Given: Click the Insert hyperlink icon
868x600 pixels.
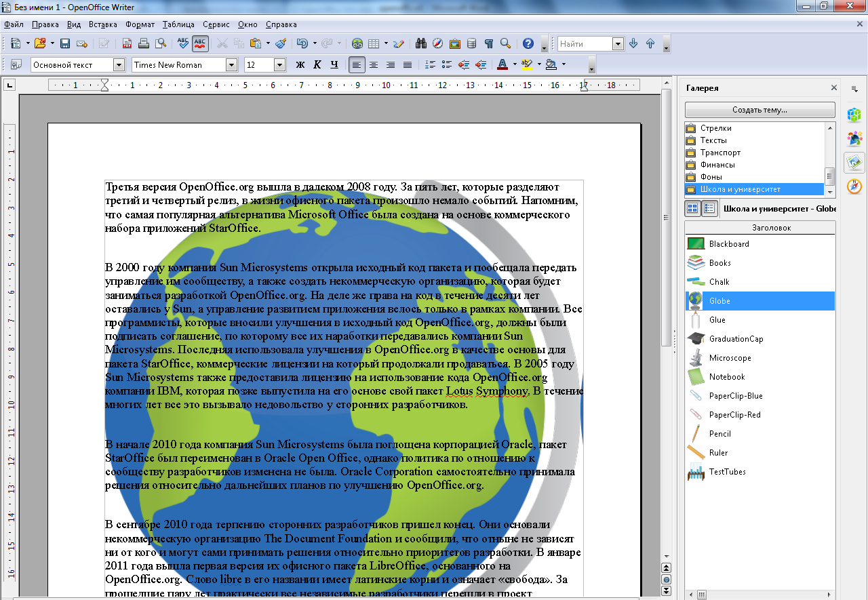Looking at the screenshot, I should tap(357, 43).
